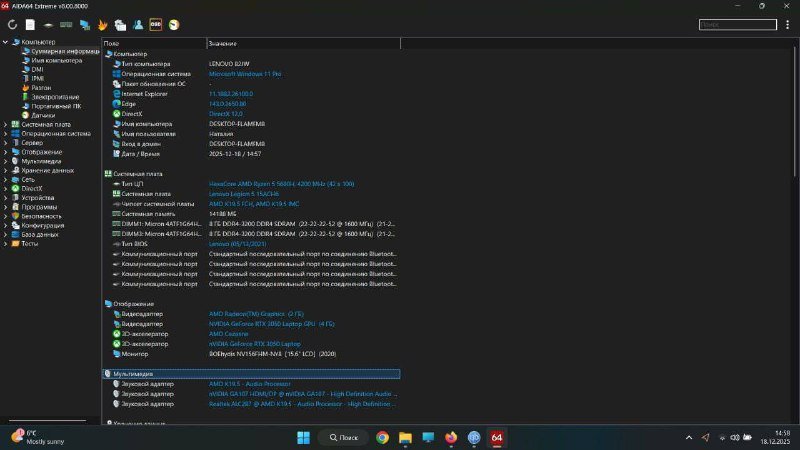Open Google Chrome from the taskbar
This screenshot has width=800, height=450.
(382, 437)
